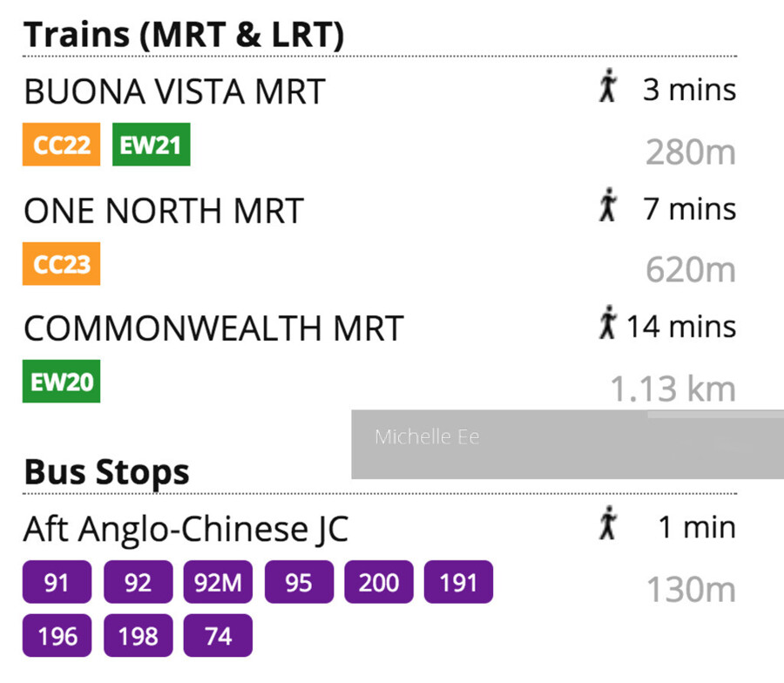Choose bus 200 badge
Image resolution: width=784 pixels, height=683 pixels.
[x=379, y=582]
